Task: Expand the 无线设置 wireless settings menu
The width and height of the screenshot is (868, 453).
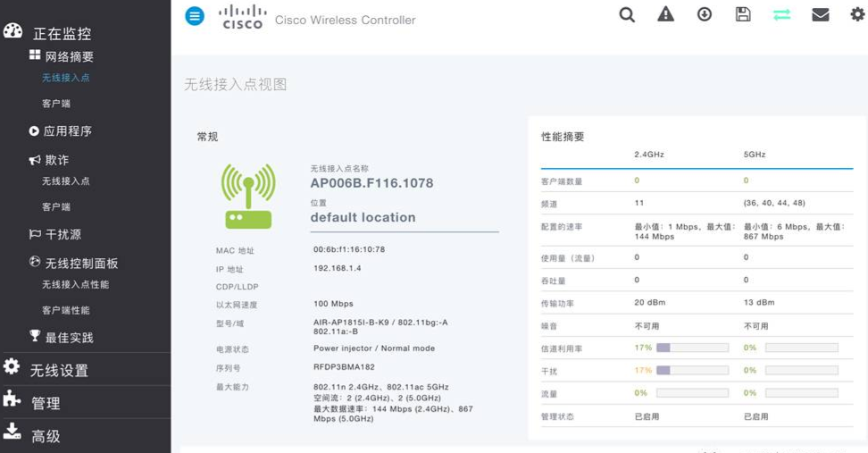Action: click(59, 370)
